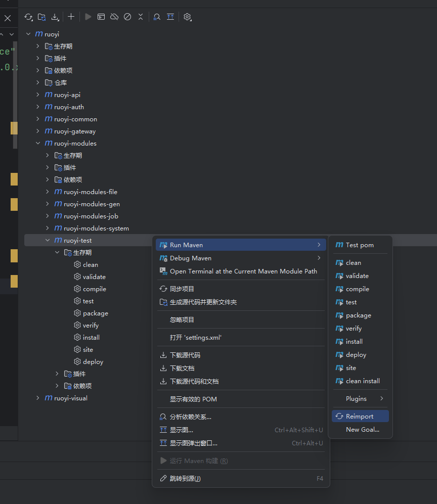Image resolution: width=437 pixels, height=504 pixels.
Task: Open the Execute Maven Goal icon
Action: (101, 17)
